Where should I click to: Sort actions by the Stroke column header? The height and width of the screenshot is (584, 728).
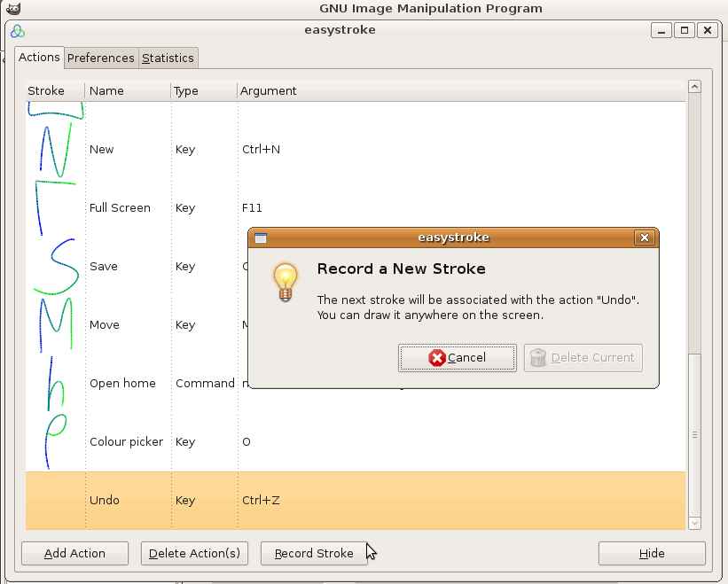(x=55, y=91)
